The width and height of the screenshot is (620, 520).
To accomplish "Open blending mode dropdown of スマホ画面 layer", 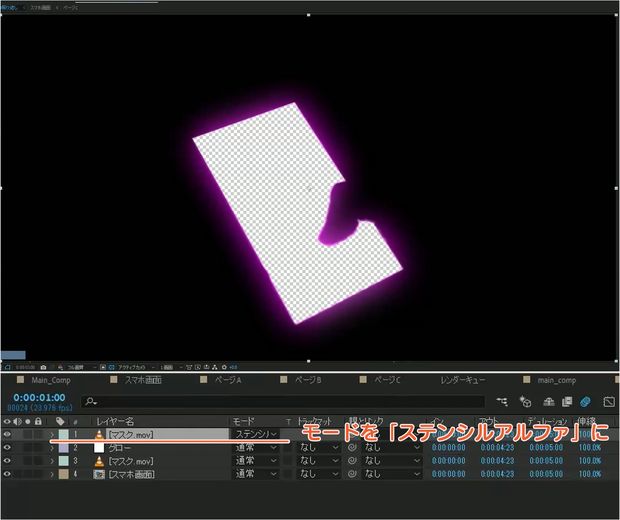I will (256, 474).
